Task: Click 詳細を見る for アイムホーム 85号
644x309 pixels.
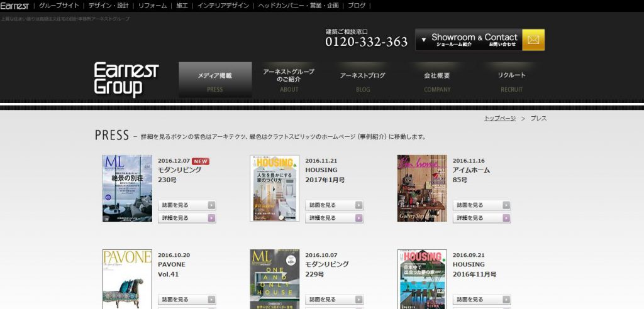Action: pos(482,218)
